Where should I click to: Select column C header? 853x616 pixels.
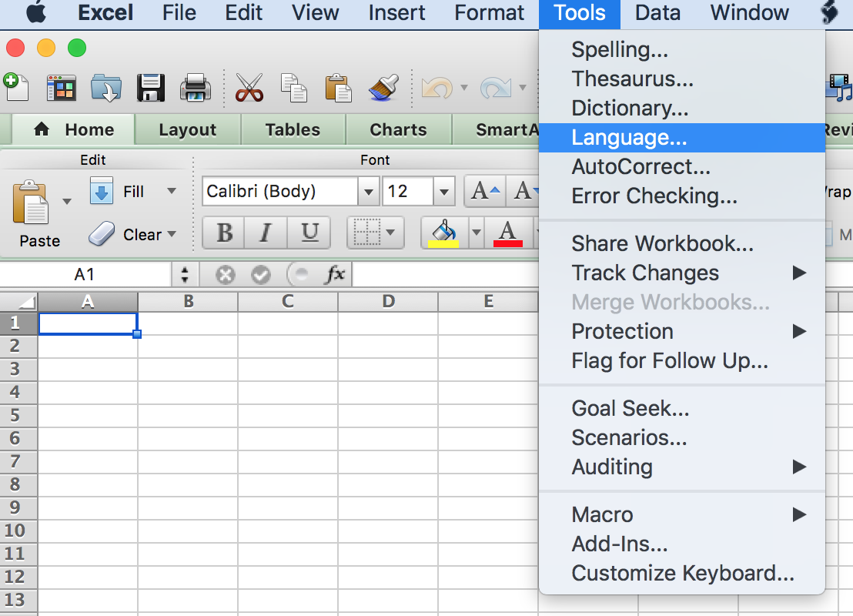pos(288,302)
